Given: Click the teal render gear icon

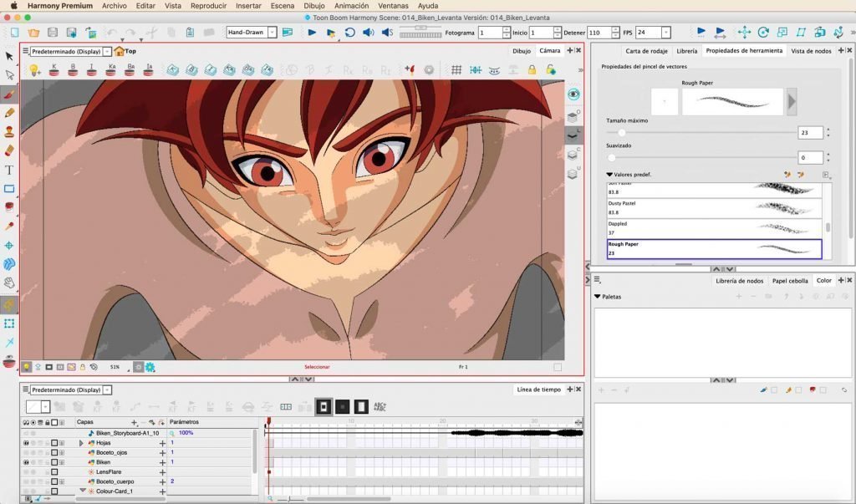Looking at the screenshot, I should tap(150, 368).
